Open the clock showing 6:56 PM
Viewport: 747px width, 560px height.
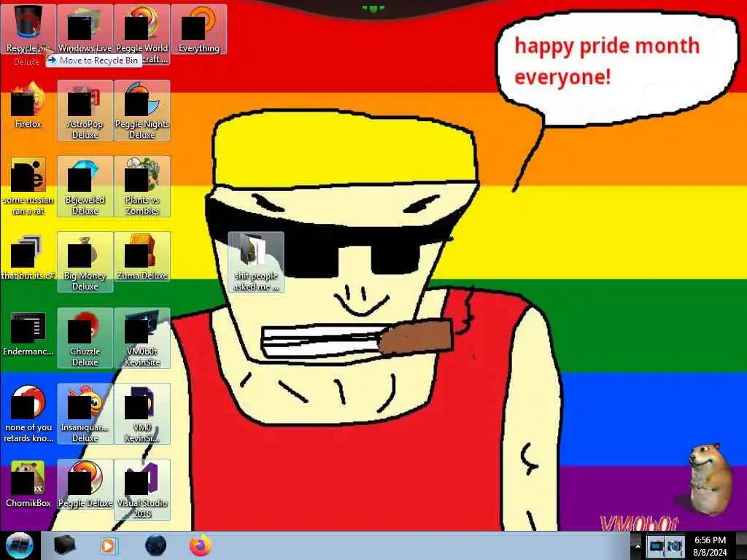pos(710,546)
